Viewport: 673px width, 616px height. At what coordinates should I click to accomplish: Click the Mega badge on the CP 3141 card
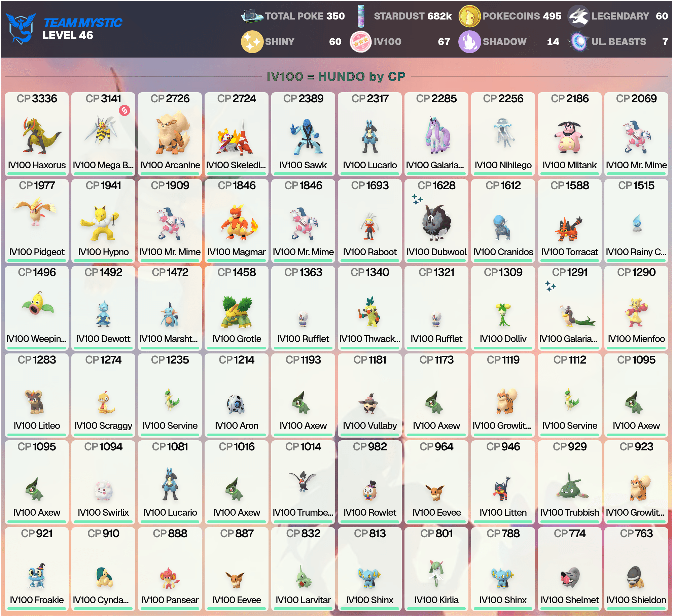125,110
